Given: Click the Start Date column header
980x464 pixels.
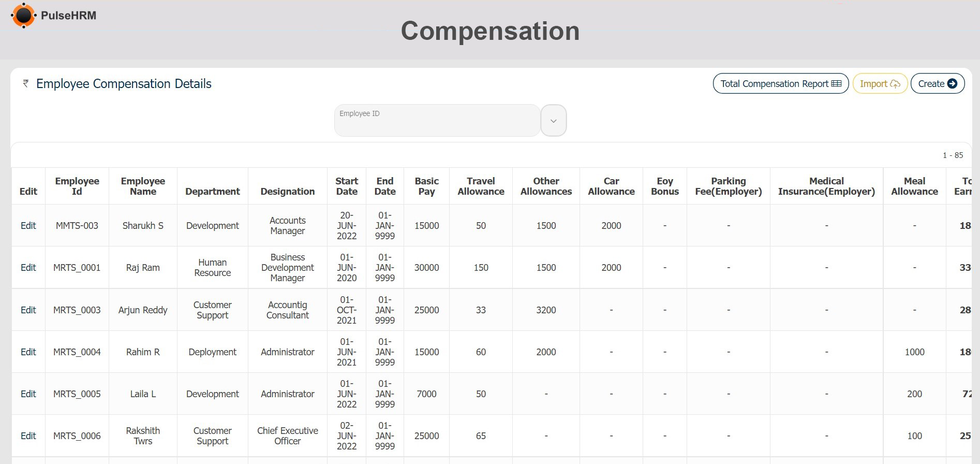Looking at the screenshot, I should pos(346,186).
